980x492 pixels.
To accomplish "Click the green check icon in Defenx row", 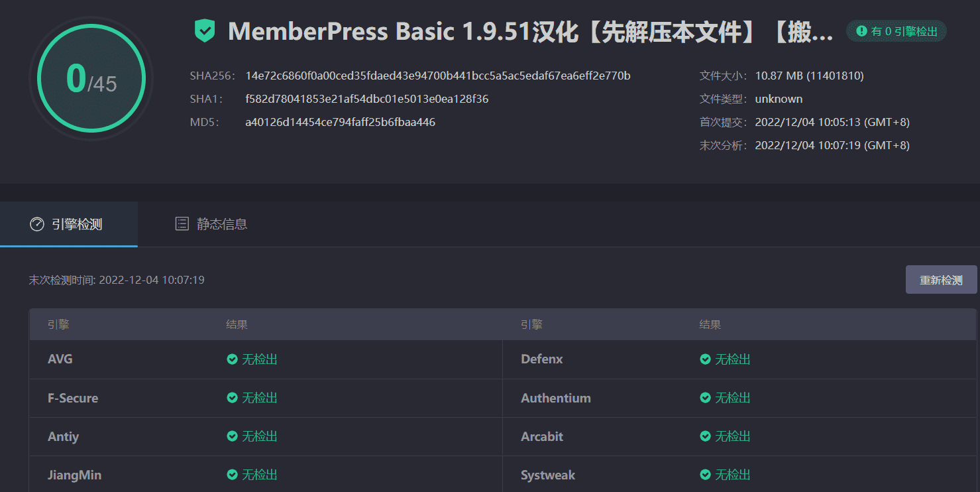I will point(706,359).
